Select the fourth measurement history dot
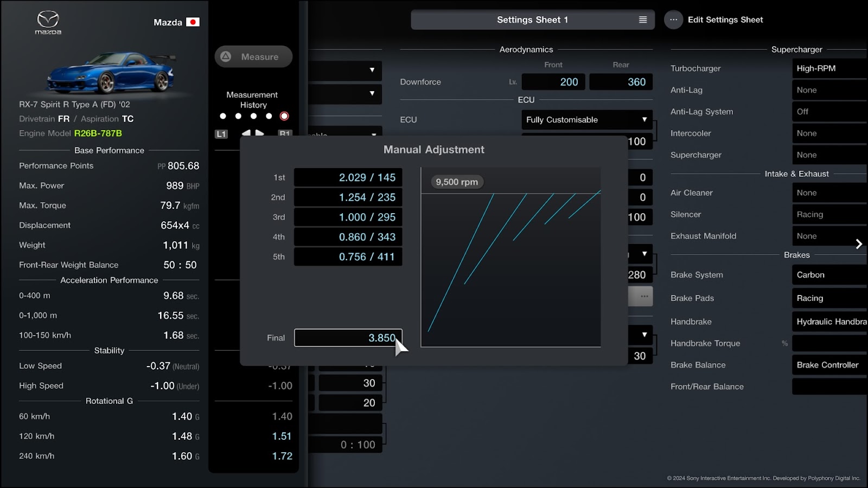The width and height of the screenshot is (868, 488). 269,116
